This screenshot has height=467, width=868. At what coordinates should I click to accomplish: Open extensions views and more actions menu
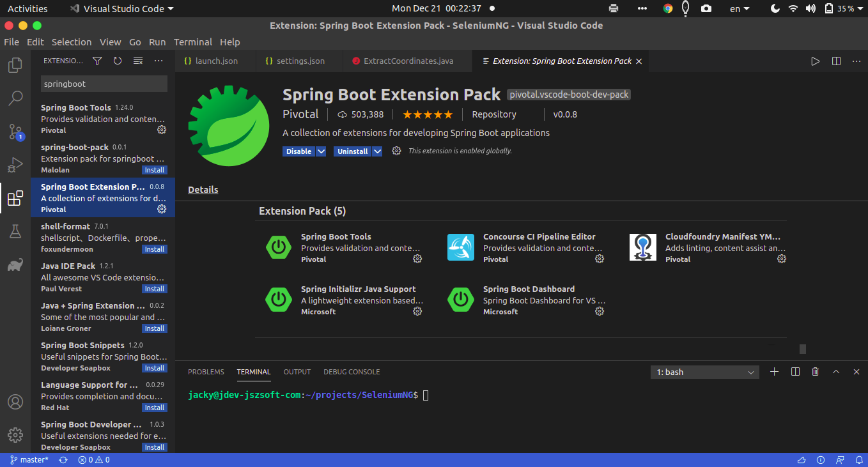click(x=159, y=61)
